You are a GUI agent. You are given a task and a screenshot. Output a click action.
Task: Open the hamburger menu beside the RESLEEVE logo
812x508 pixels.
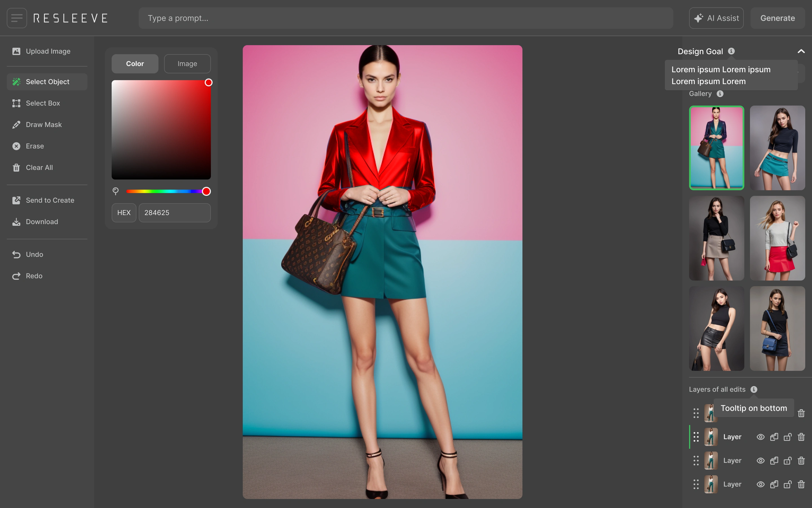[x=17, y=18]
